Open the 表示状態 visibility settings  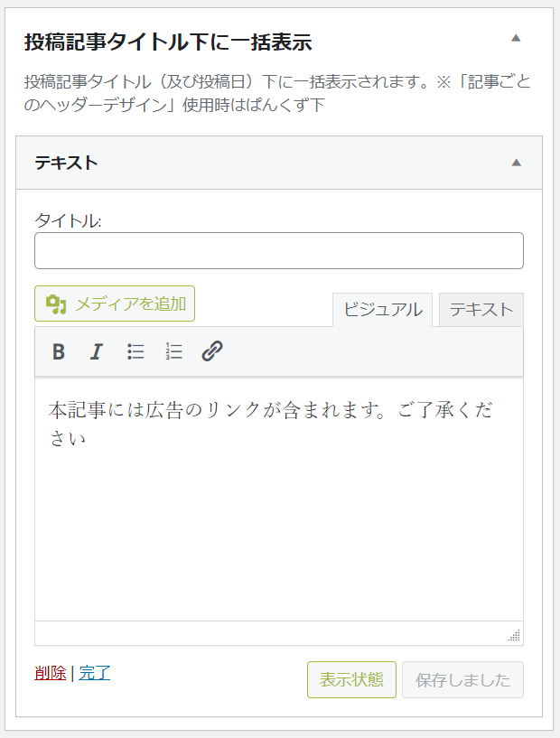(x=351, y=679)
